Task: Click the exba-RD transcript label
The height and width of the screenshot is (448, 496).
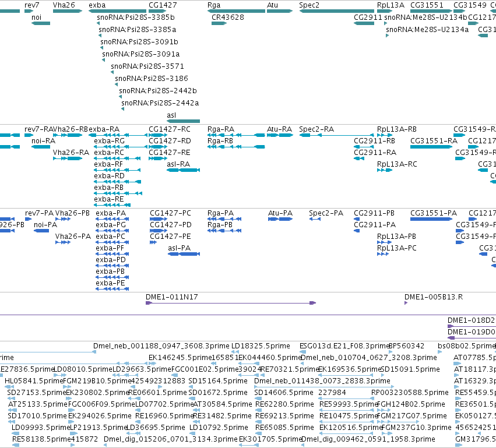Action: pyautogui.click(x=109, y=176)
